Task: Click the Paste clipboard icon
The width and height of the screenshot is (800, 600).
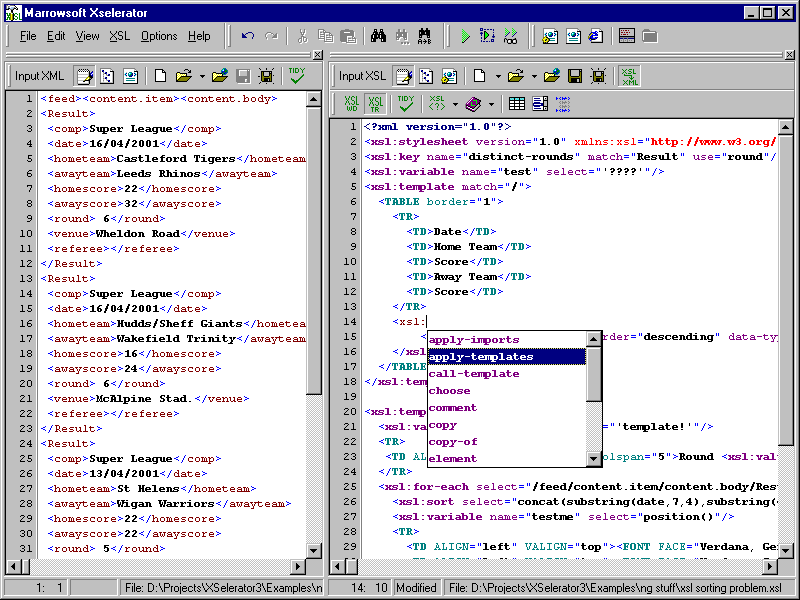Action: 348,36
